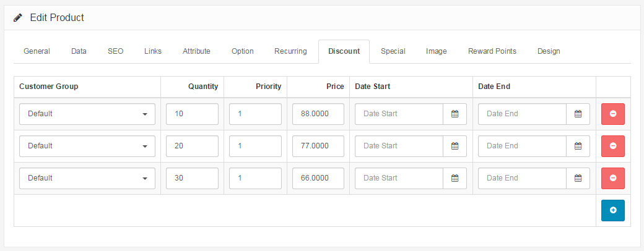This screenshot has height=251, width=644.
Task: Click Date Start input in quantity 30 row
Action: coord(399,178)
